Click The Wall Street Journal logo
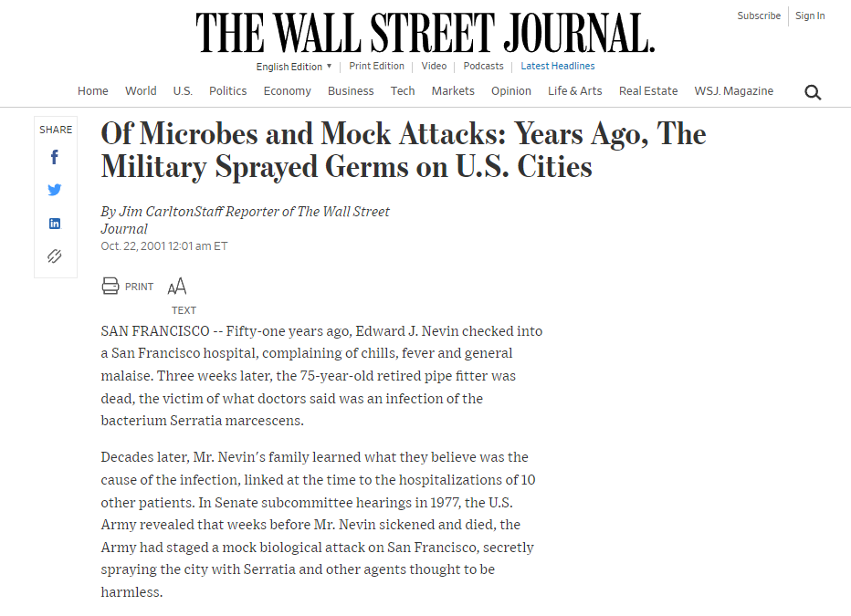The image size is (851, 616). 425,33
